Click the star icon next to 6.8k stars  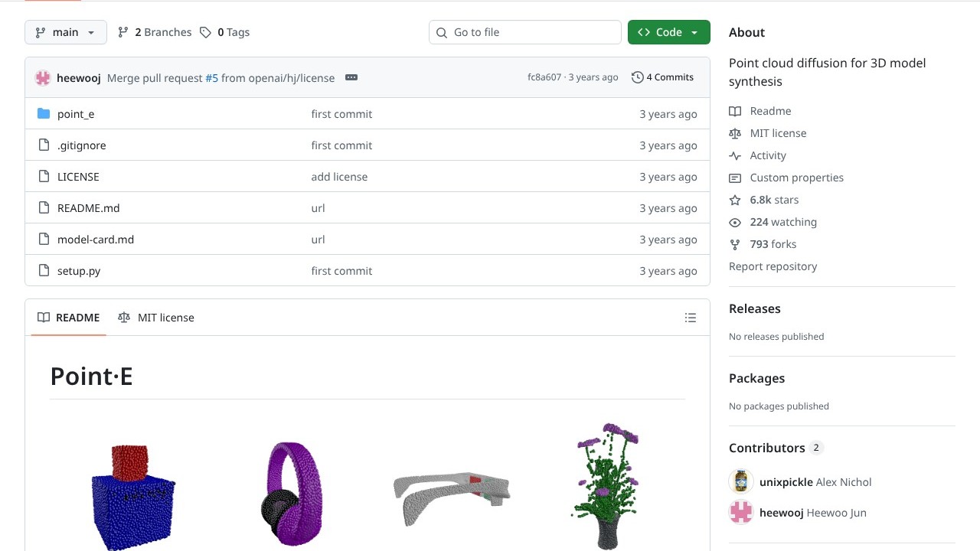(x=735, y=200)
